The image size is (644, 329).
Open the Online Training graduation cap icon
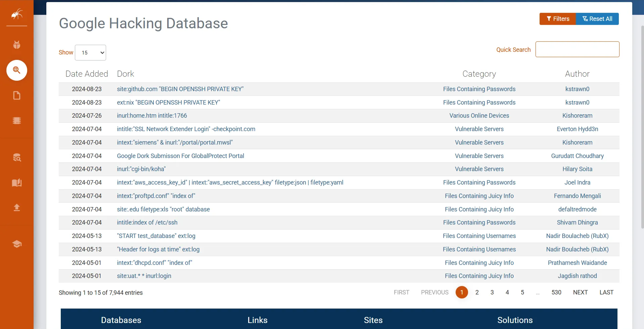tap(16, 244)
